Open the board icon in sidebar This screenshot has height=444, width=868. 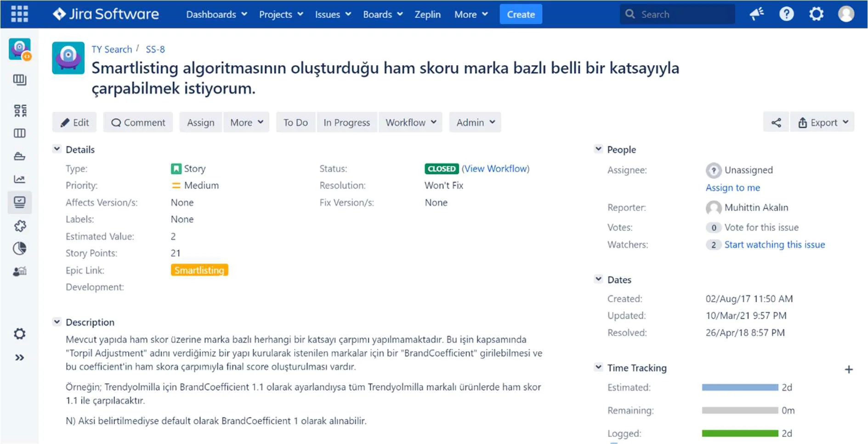pos(20,80)
